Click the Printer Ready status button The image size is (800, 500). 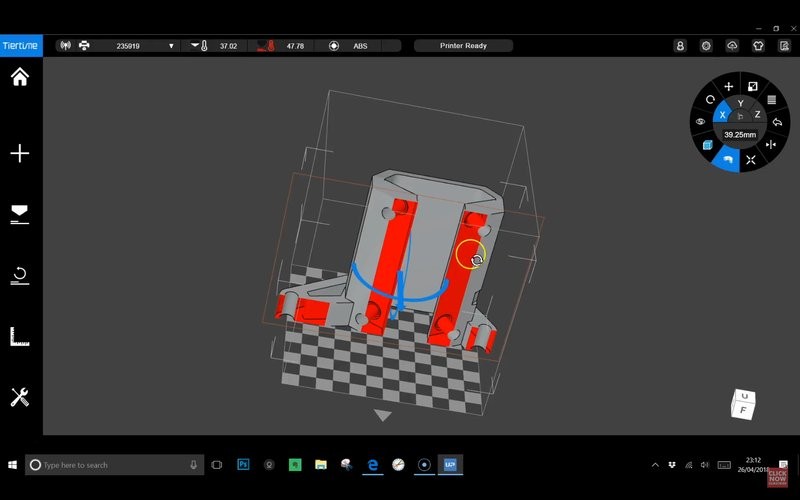[x=463, y=46]
